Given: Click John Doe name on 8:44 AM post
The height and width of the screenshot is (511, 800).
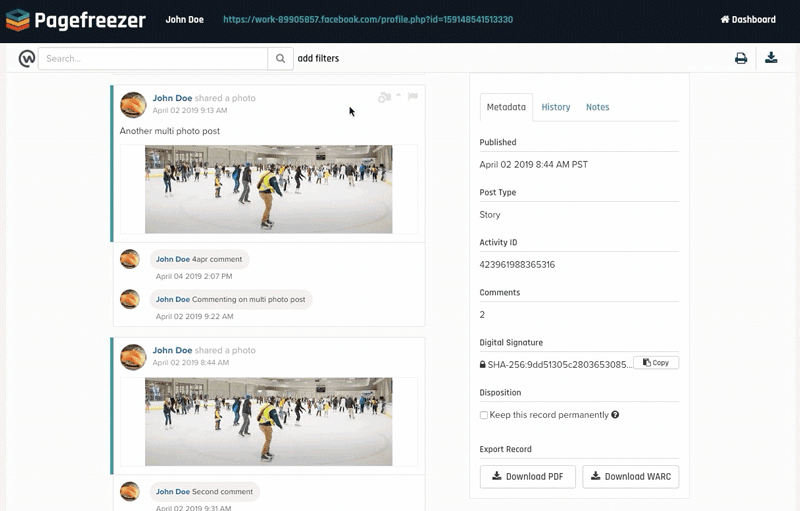Looking at the screenshot, I should click(x=172, y=350).
